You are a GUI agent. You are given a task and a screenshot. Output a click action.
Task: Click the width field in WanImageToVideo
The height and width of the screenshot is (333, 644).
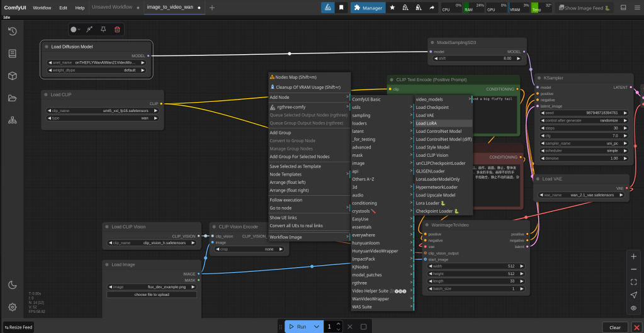(x=477, y=266)
